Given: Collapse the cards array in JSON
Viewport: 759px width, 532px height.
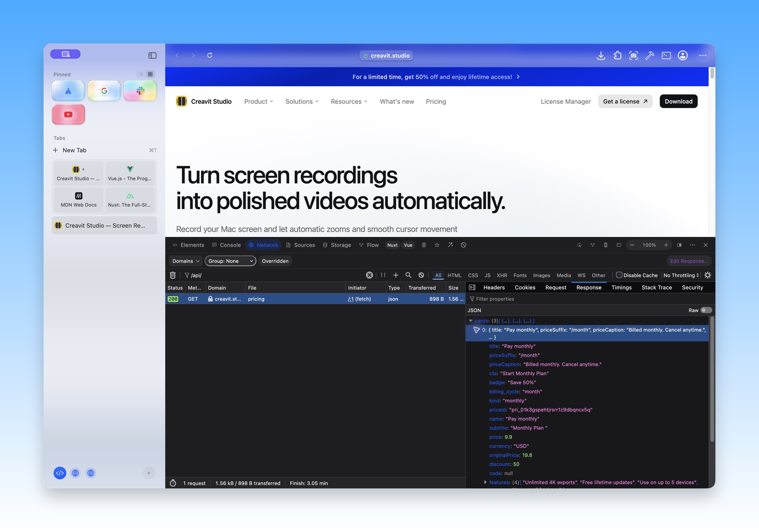Looking at the screenshot, I should tap(471, 321).
